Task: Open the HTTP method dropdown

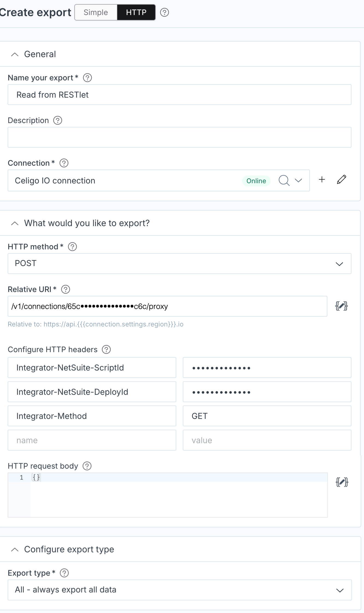Action: 180,264
